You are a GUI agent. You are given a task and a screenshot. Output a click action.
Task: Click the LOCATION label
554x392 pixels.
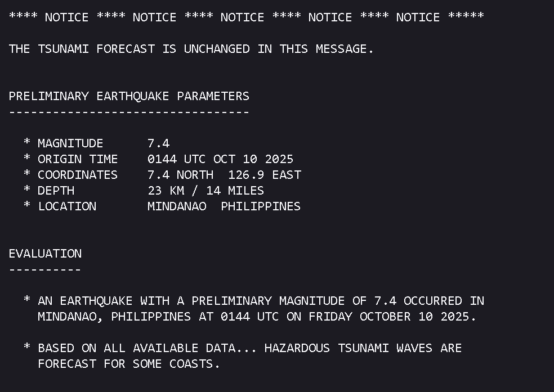pos(67,206)
